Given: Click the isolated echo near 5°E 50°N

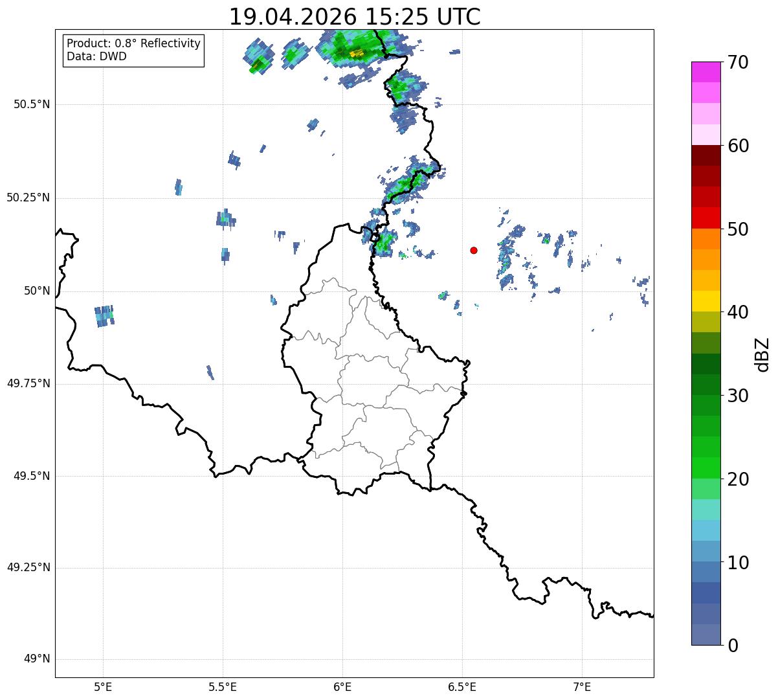Looking at the screenshot, I should pyautogui.click(x=104, y=316).
